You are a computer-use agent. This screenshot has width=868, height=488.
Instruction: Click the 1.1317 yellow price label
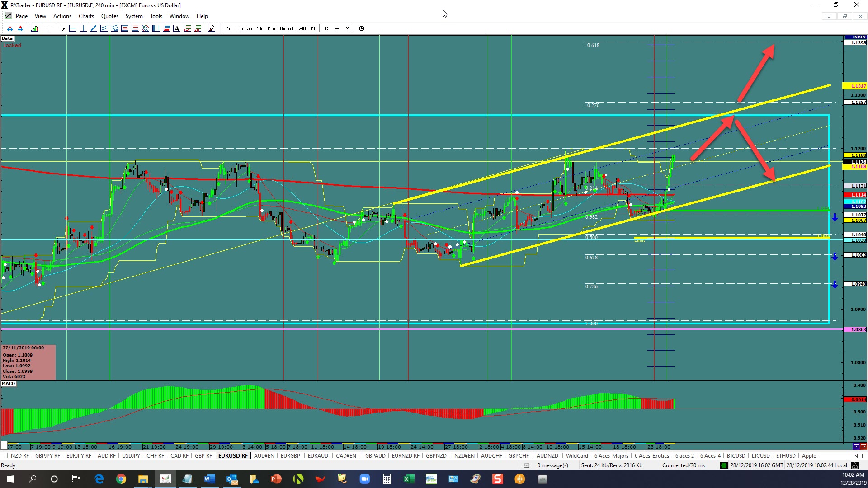855,86
